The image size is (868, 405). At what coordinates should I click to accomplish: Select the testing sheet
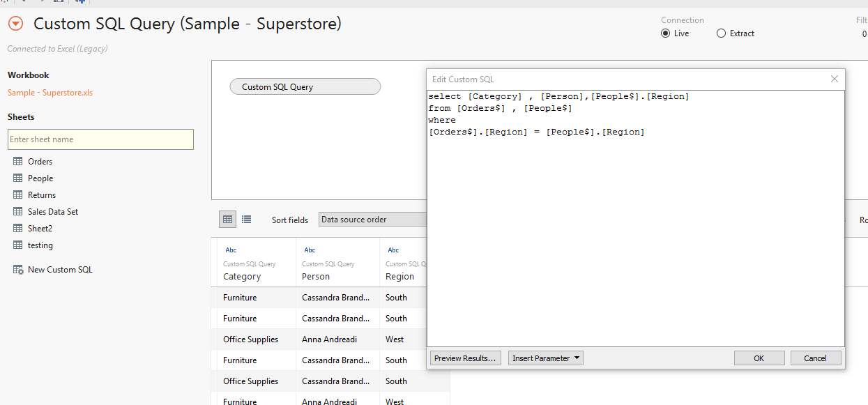tap(40, 245)
